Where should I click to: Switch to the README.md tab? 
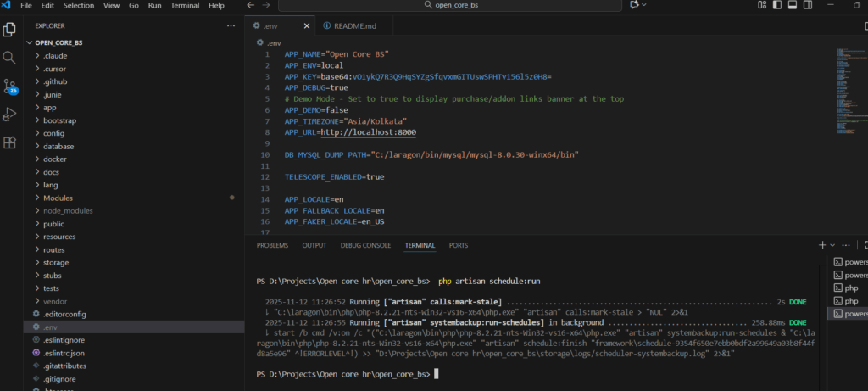pos(348,25)
